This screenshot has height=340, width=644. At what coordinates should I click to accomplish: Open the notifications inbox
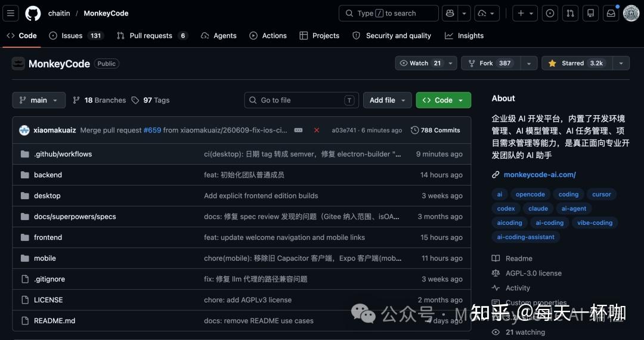click(x=611, y=13)
